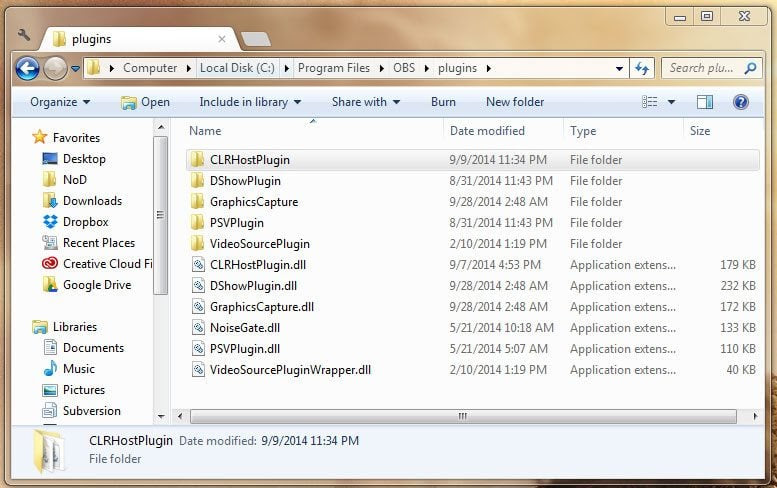Click the horizontal scrollbar thumb in file list
This screenshot has width=777, height=488.
[463, 416]
